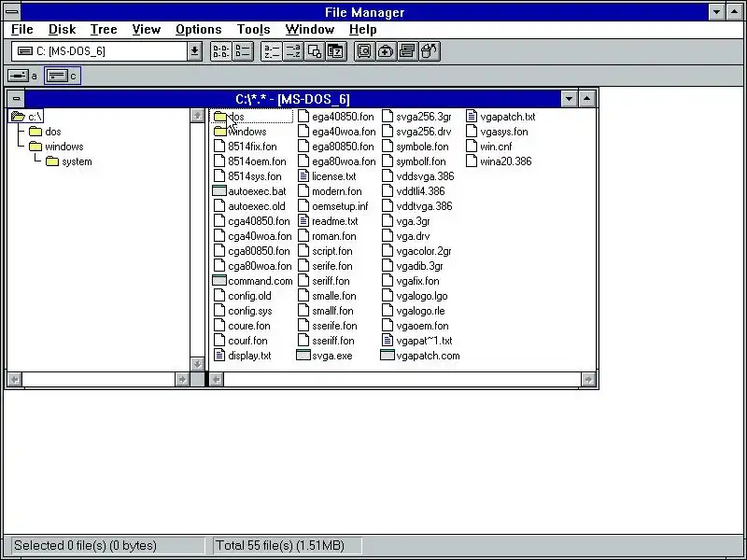Viewport: 747px width, 560px height.
Task: Select the license.txt document icon
Action: (x=303, y=176)
